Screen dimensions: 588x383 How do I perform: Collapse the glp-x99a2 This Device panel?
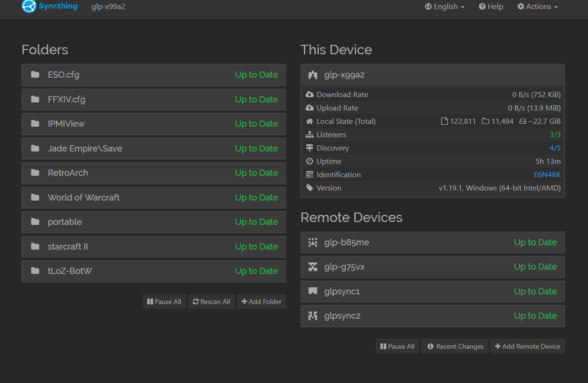point(433,75)
